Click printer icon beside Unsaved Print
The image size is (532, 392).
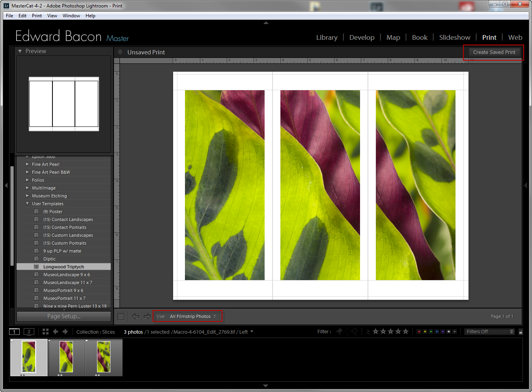[120, 52]
